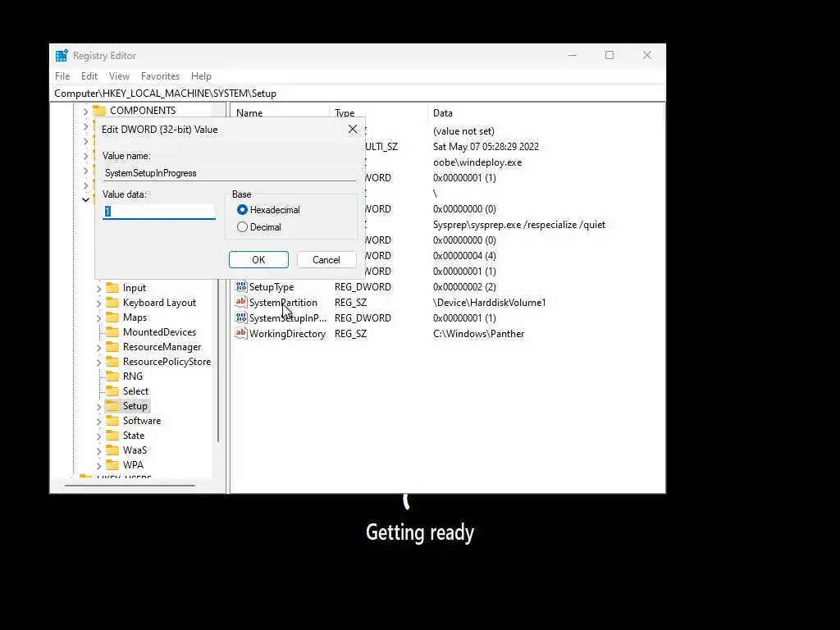This screenshot has width=840, height=630.
Task: Select the COMPONENTS folder icon
Action: tap(99, 111)
